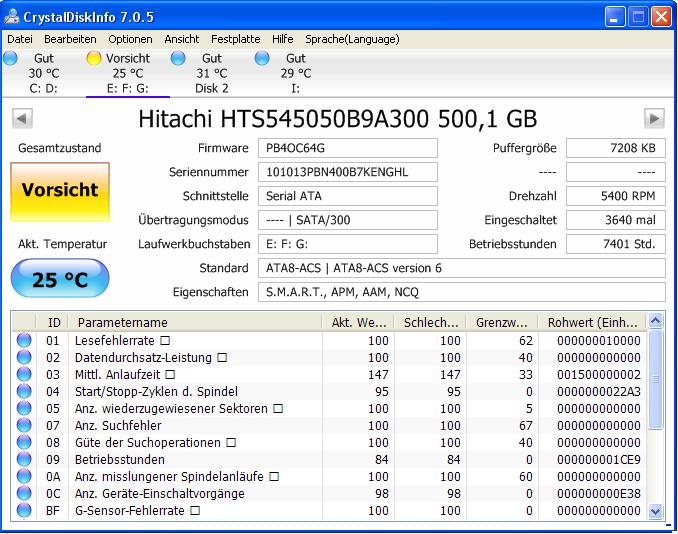Select the C: D: disk tab

43,73
